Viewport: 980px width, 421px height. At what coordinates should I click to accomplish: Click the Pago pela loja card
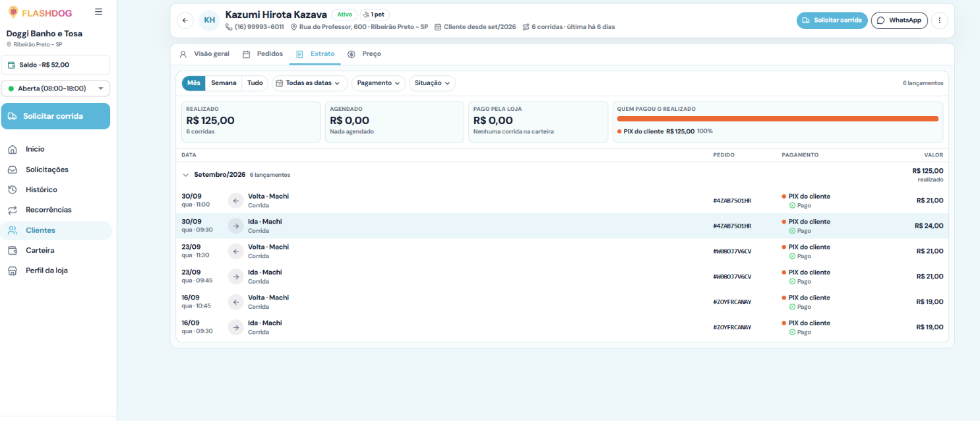(538, 121)
